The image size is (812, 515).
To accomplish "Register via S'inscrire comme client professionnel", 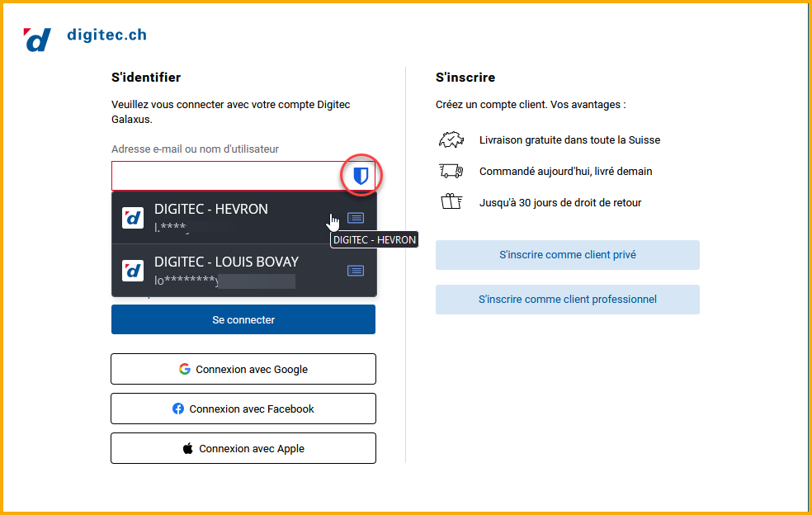I will tap(567, 300).
